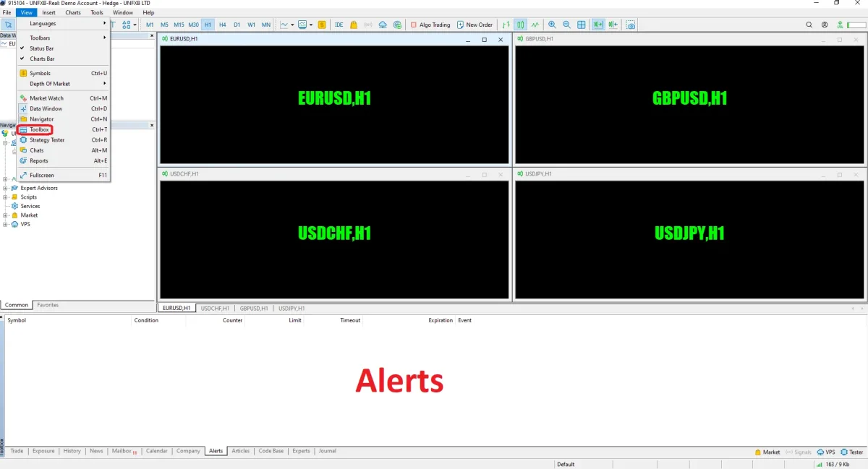868x469 pixels.
Task: Open the Calendar tab in Toolbox
Action: point(157,451)
